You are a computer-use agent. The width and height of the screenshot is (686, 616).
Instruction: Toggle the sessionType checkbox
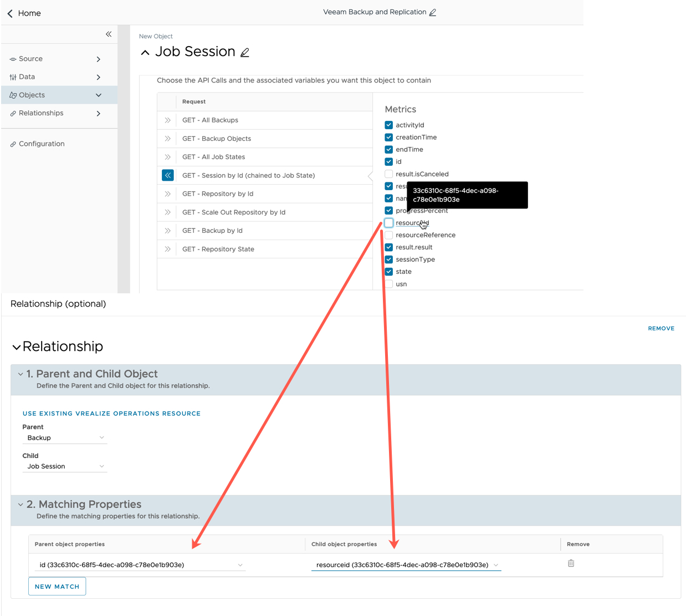pos(389,259)
